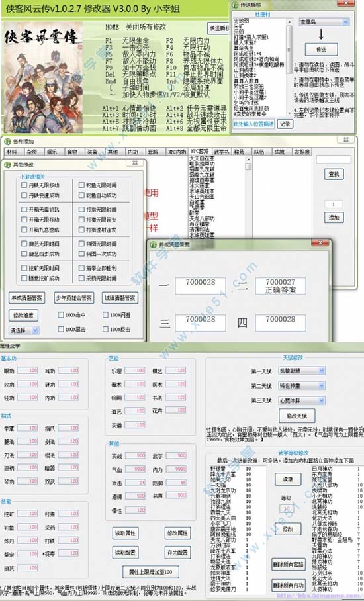Screen dimensions: 364x601
Task: Click the 属性上限增加至120 button
Action: click(151, 572)
